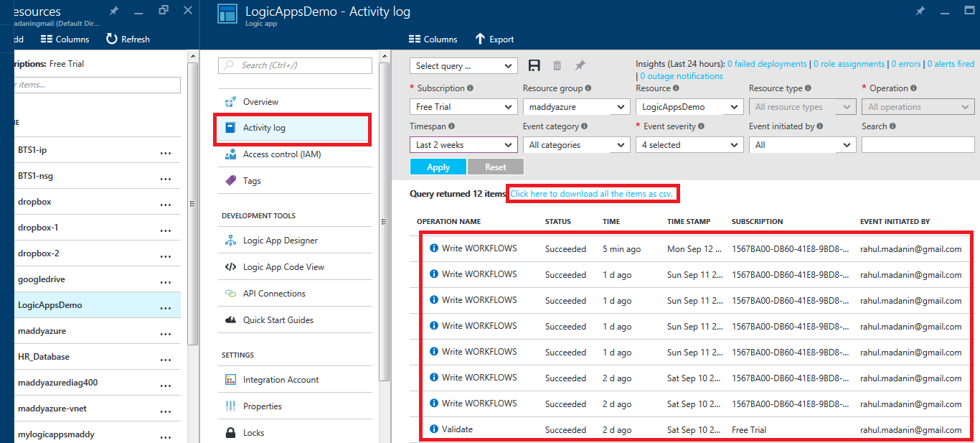This screenshot has height=443, width=980.
Task: Open the Timespan dropdown showing Last 2 weeks
Action: (463, 145)
